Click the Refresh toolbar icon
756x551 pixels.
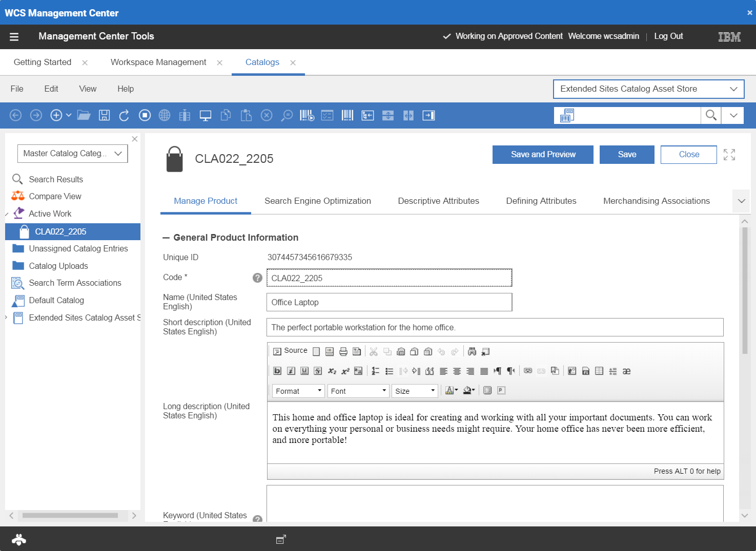[124, 115]
